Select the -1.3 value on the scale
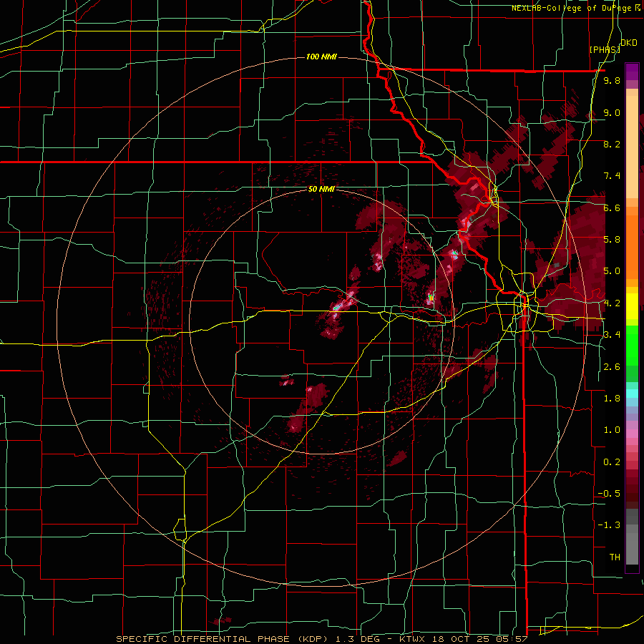The width and height of the screenshot is (644, 644). 609,525
